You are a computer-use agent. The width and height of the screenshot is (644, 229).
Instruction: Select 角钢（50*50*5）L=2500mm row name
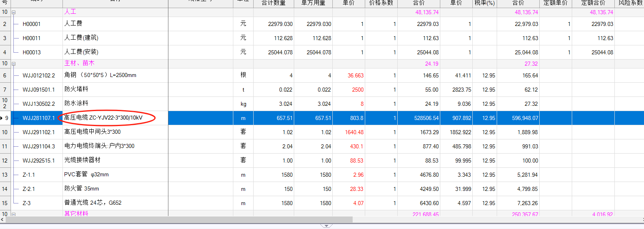coord(100,75)
